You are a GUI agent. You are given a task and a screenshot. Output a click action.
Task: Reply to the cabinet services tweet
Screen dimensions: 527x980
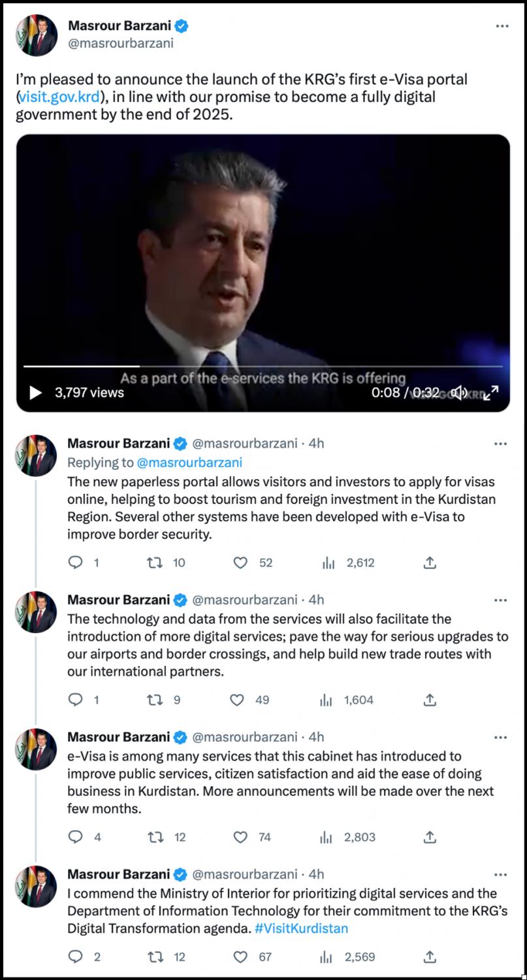pos(76,837)
